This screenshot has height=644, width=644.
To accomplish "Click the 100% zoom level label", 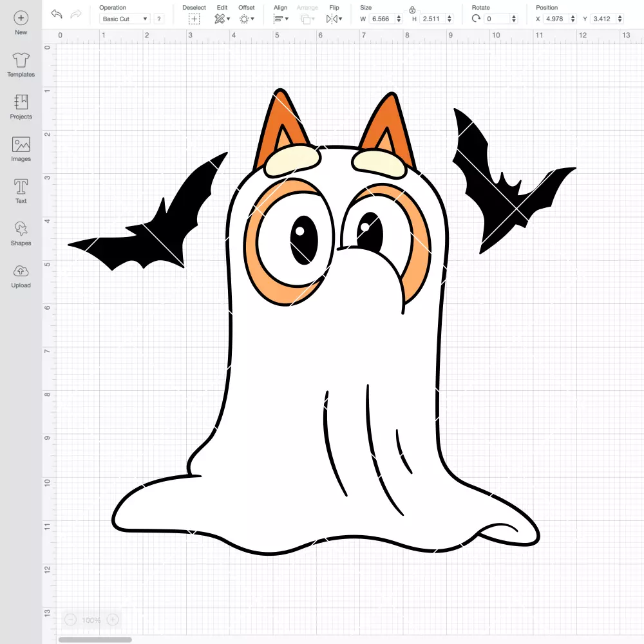I will 91,620.
